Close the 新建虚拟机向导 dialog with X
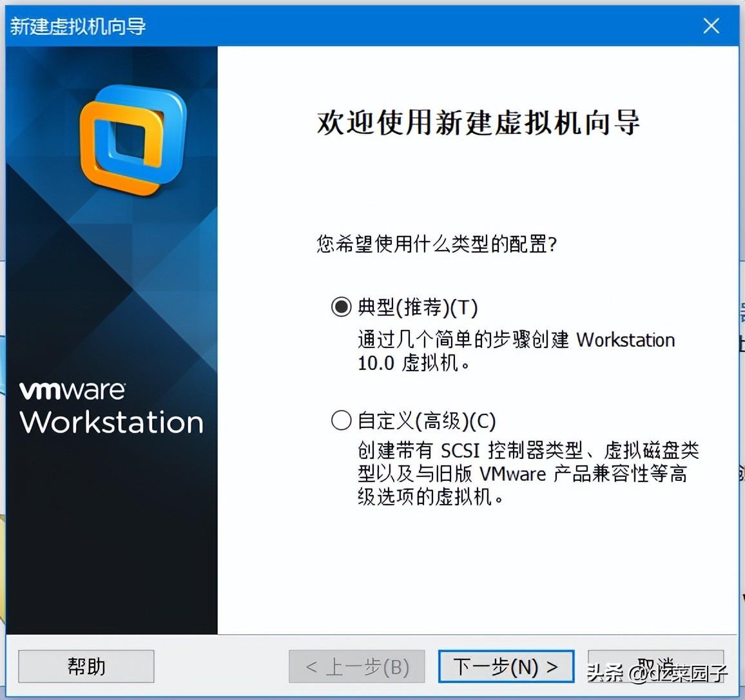 click(x=711, y=26)
